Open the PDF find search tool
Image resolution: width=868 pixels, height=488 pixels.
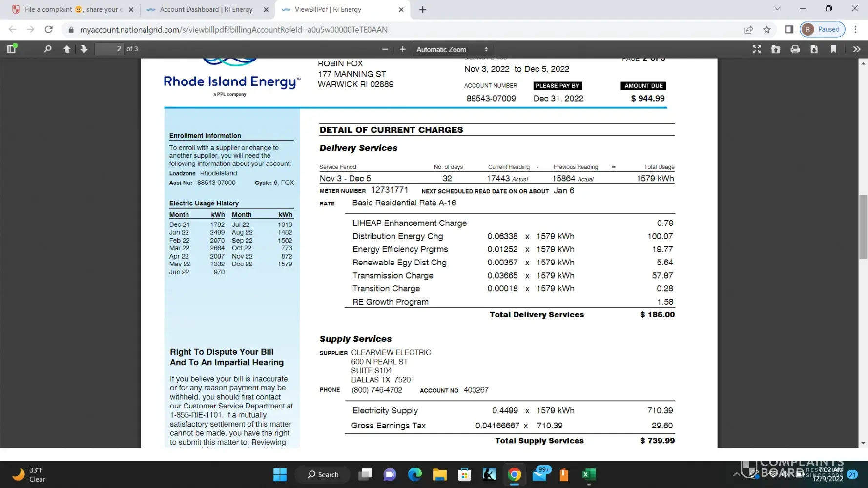tap(47, 49)
